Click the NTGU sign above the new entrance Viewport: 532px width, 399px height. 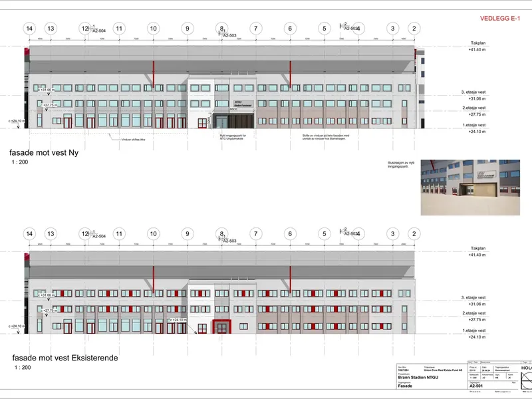(x=243, y=104)
